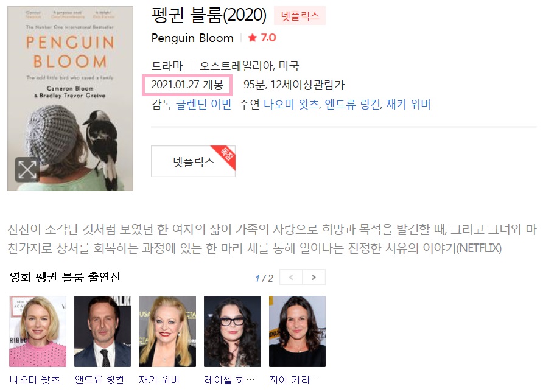Go to the previous cast page arrow

(291, 277)
